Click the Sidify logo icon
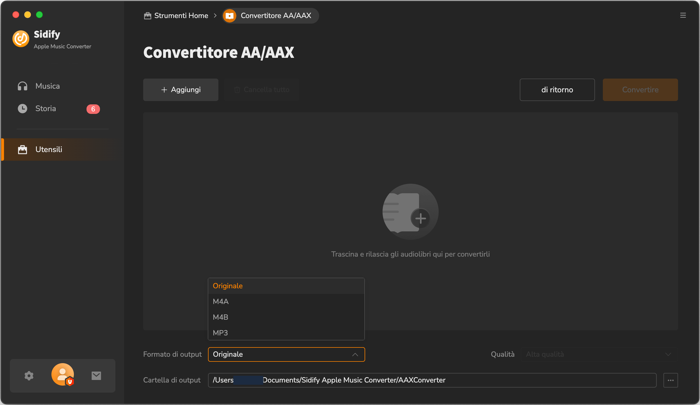The width and height of the screenshot is (700, 405). point(21,39)
